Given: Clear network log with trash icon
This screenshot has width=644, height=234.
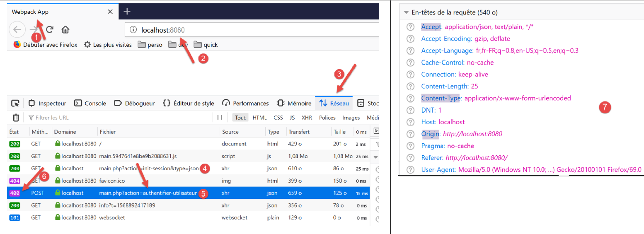Looking at the screenshot, I should (x=16, y=118).
